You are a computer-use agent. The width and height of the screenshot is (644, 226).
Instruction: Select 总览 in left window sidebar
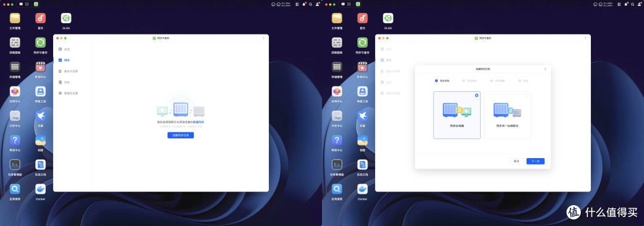pos(64,49)
